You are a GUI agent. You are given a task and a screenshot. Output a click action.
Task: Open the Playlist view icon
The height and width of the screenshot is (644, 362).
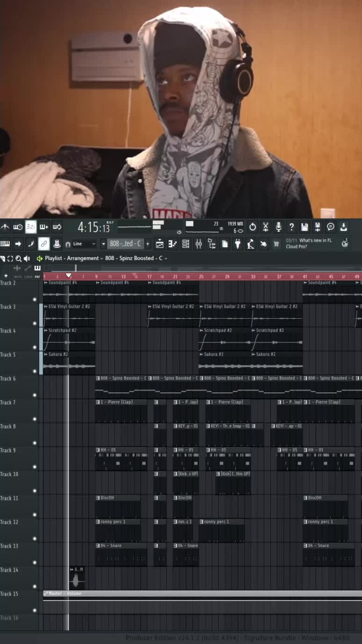[159, 243]
